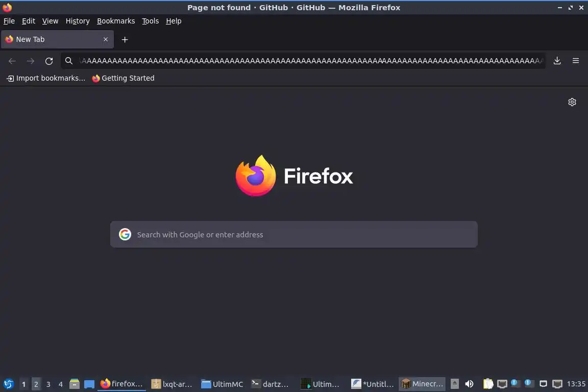588x392 pixels.
Task: Go back with the back arrow
Action: point(12,61)
